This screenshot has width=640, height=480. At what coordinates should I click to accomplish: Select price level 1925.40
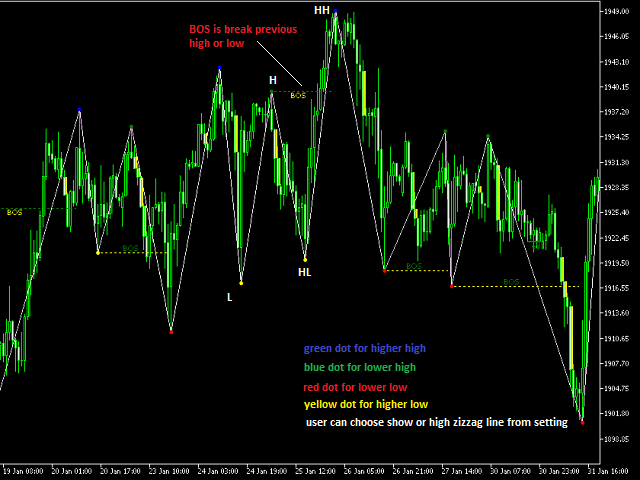[x=617, y=213]
